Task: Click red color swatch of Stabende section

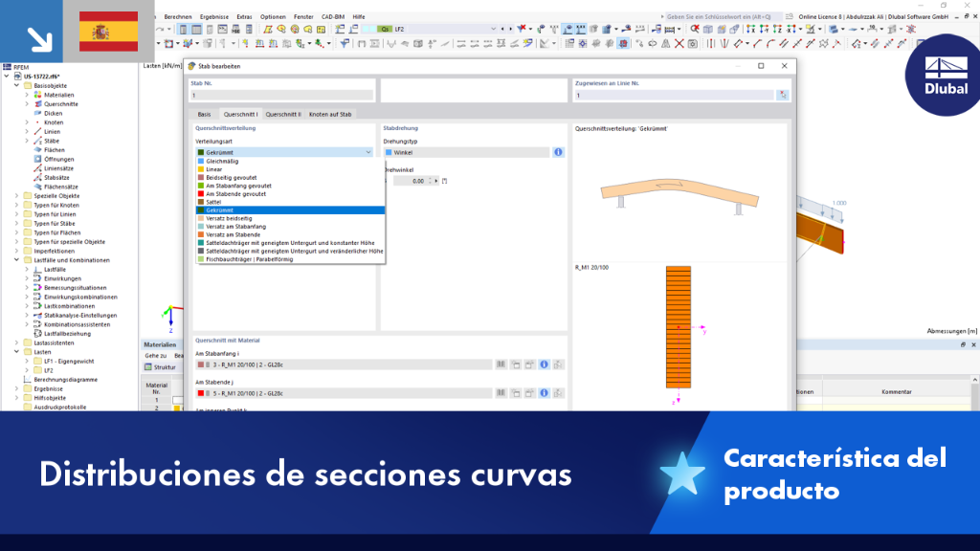Action: 201,393
